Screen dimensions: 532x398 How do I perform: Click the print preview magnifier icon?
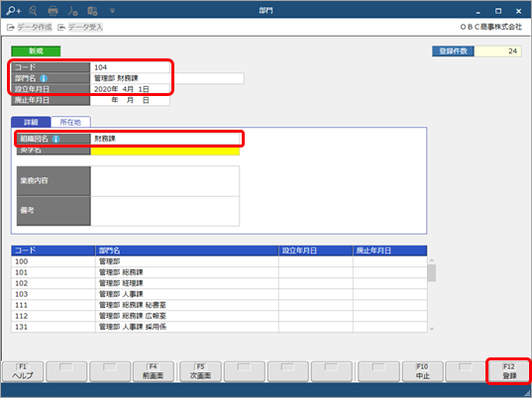(33, 11)
